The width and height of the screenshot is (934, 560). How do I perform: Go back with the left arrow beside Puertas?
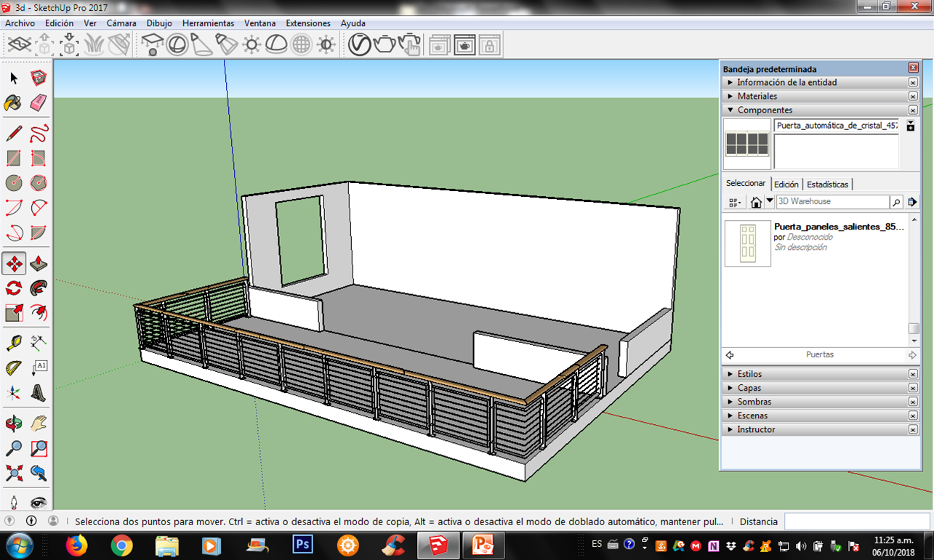[730, 355]
